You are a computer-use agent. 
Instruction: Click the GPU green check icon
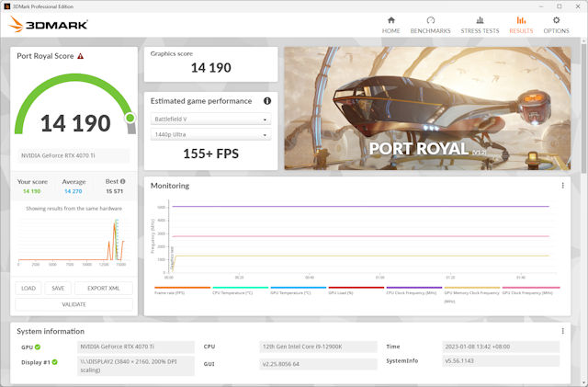pyautogui.click(x=38, y=347)
